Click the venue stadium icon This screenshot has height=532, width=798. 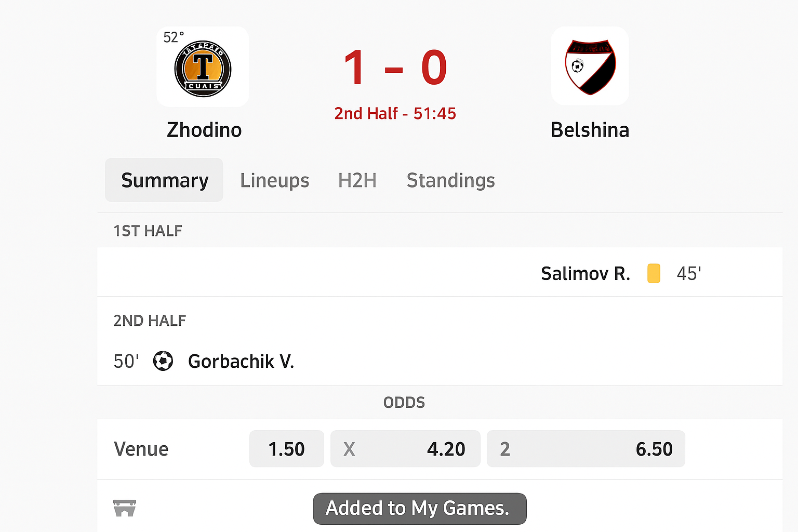(x=125, y=508)
